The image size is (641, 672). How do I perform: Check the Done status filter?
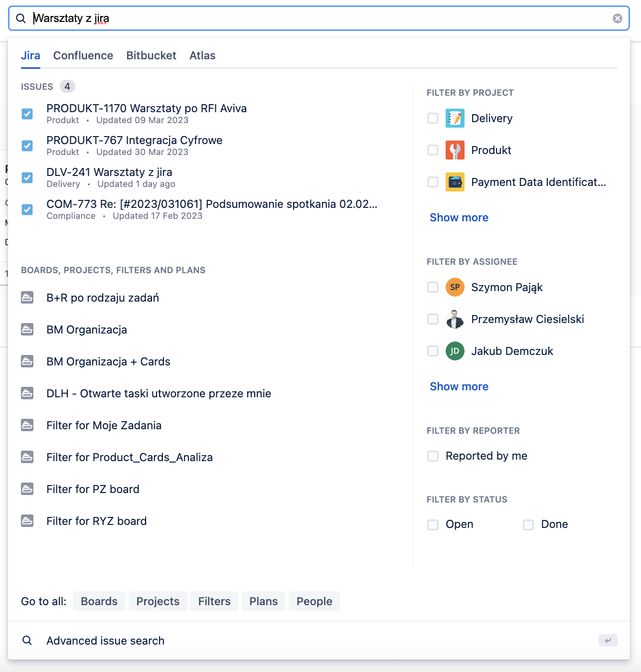(528, 524)
